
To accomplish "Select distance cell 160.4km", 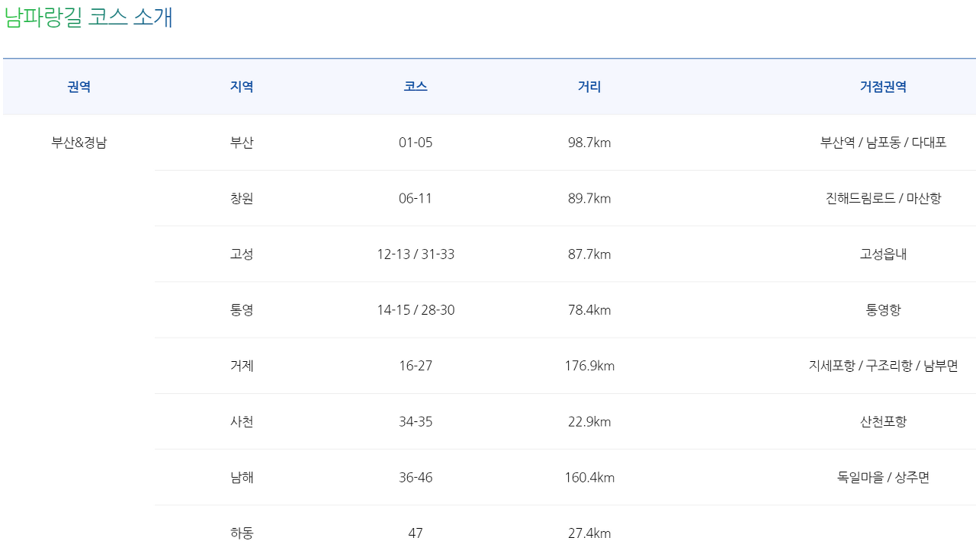I will click(589, 477).
